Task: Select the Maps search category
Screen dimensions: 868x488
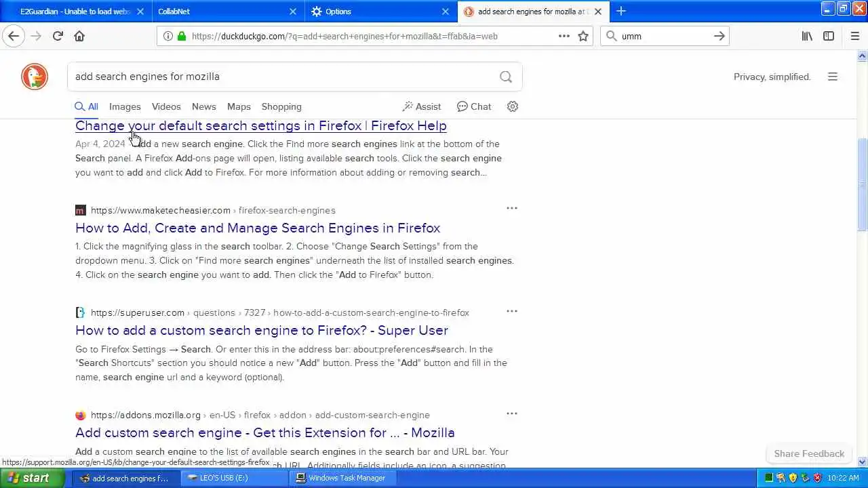Action: 239,106
